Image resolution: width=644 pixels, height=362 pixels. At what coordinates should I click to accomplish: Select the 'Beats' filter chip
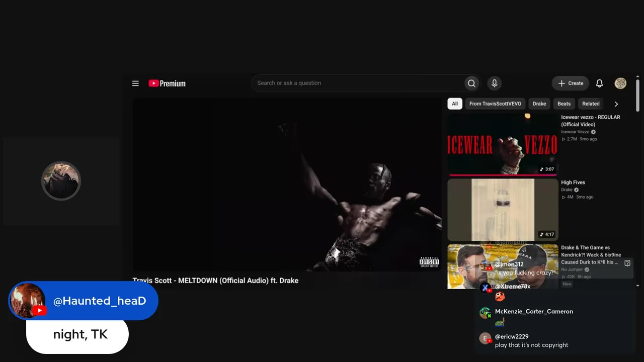pos(564,104)
